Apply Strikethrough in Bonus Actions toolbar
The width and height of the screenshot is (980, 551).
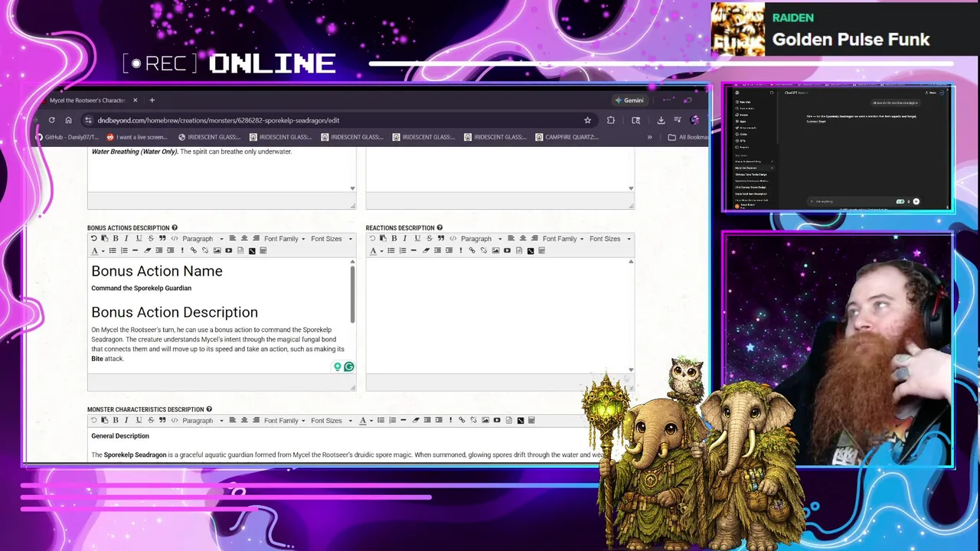click(x=151, y=239)
